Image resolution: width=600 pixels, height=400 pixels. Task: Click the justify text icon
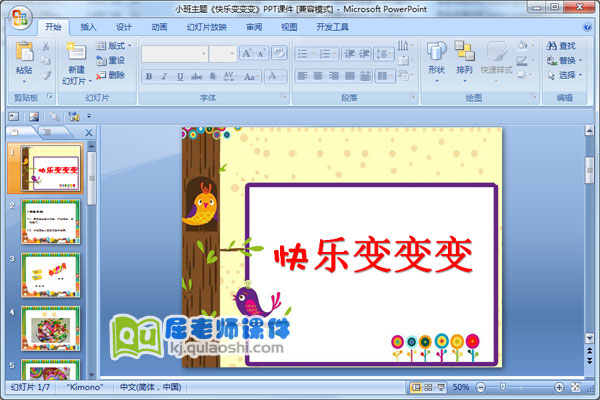349,76
